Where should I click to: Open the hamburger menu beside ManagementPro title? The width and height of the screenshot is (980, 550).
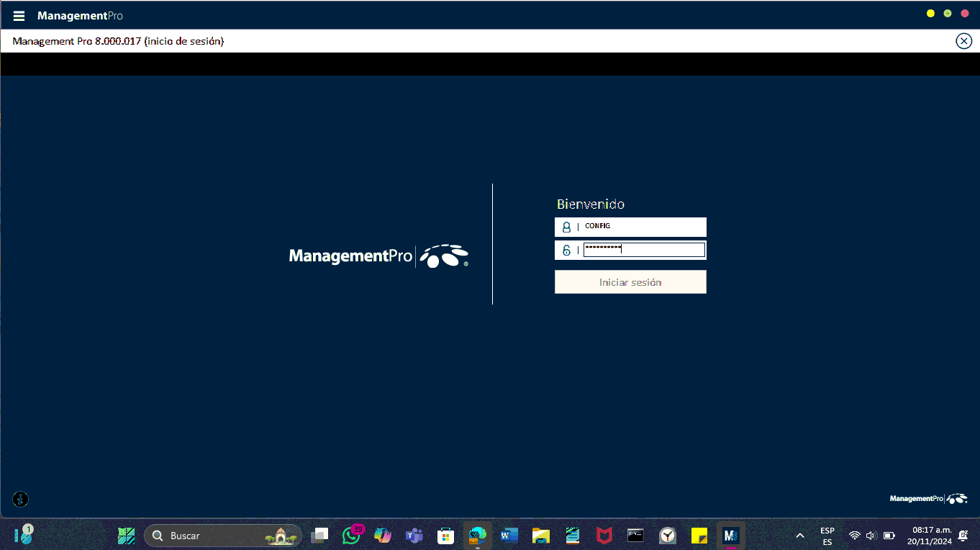[x=19, y=16]
